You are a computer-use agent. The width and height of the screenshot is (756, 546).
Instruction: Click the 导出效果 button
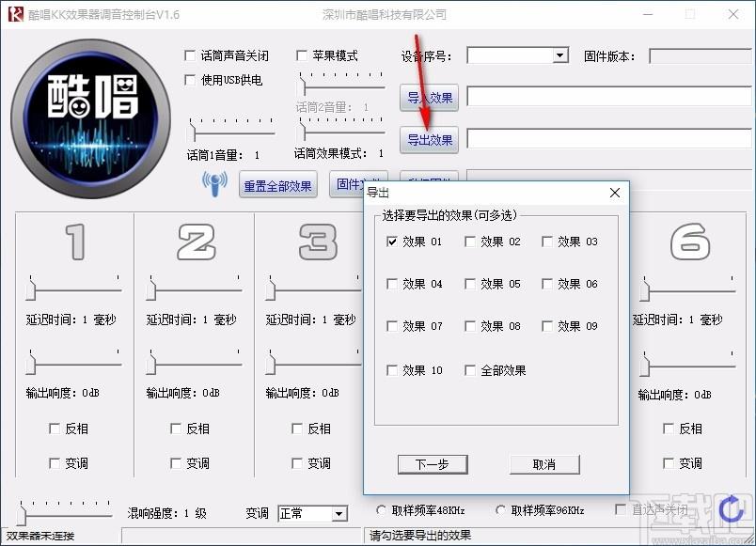point(429,140)
